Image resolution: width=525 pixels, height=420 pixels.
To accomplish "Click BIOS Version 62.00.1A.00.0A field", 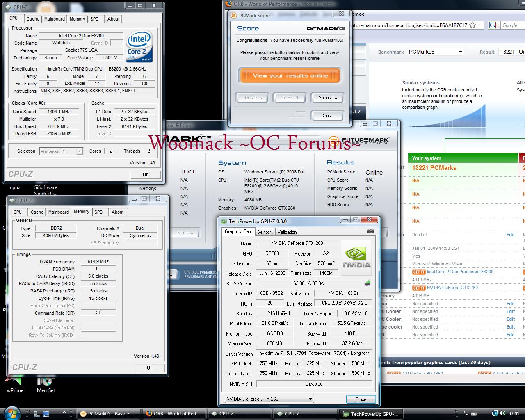I will (x=308, y=283).
